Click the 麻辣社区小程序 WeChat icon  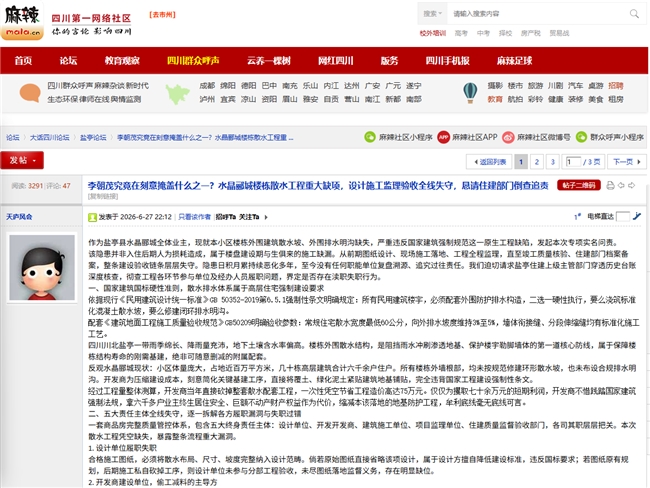370,137
